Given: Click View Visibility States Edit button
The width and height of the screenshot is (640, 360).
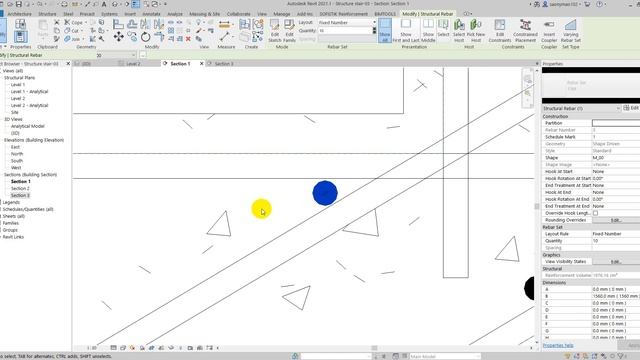Looking at the screenshot, I should 616,262.
